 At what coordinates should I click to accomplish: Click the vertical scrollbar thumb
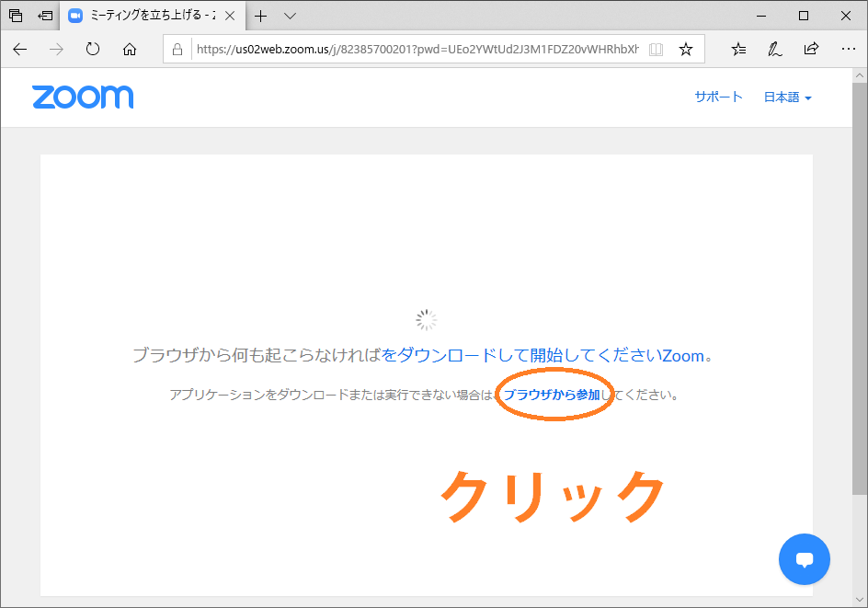coord(859,288)
